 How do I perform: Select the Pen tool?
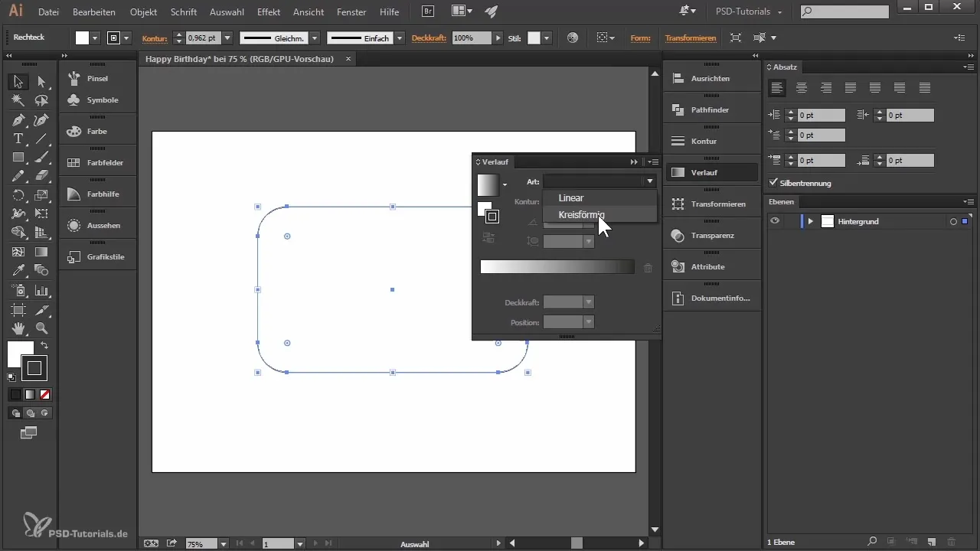tap(18, 120)
